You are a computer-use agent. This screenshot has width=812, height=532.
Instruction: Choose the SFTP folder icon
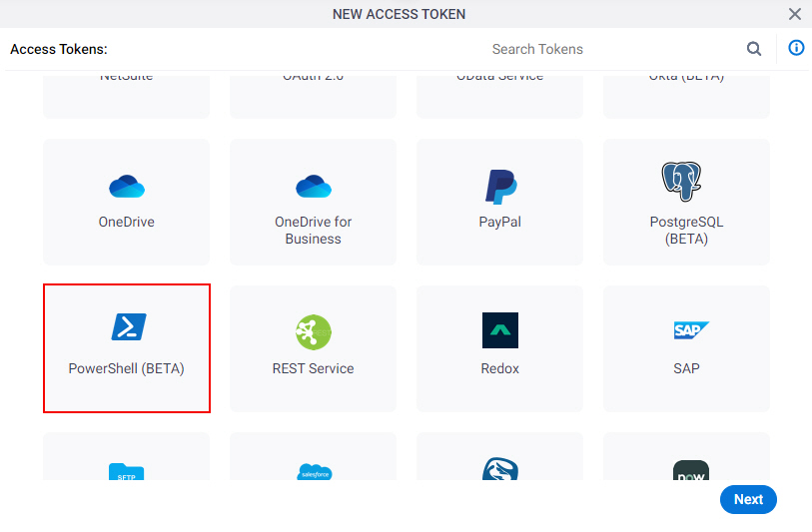pyautogui.click(x=127, y=471)
